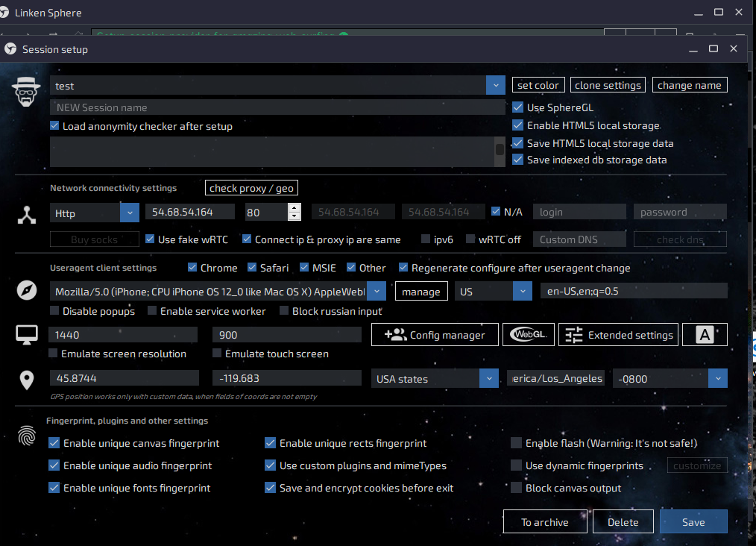Toggle the MSIE useragent filter
Image resolution: width=756 pixels, height=546 pixels.
pyautogui.click(x=304, y=267)
